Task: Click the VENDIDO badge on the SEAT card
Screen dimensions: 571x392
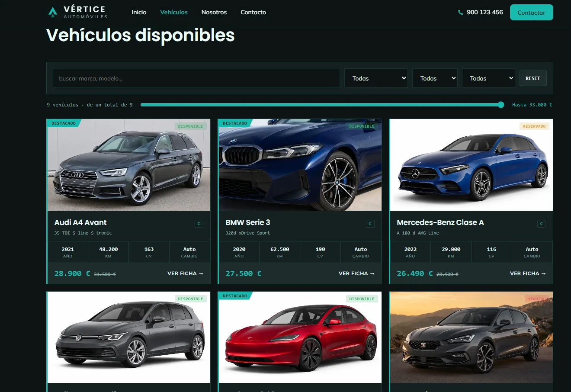Action: coord(537,299)
